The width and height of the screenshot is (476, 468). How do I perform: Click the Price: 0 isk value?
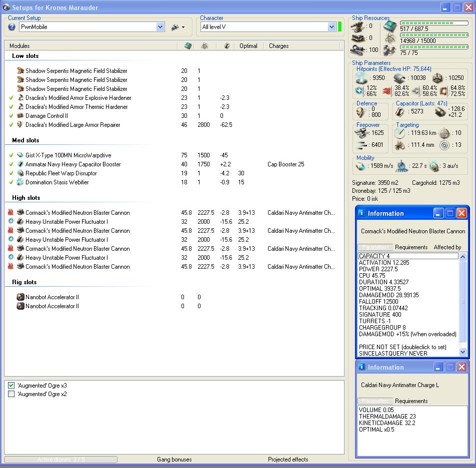(x=365, y=199)
